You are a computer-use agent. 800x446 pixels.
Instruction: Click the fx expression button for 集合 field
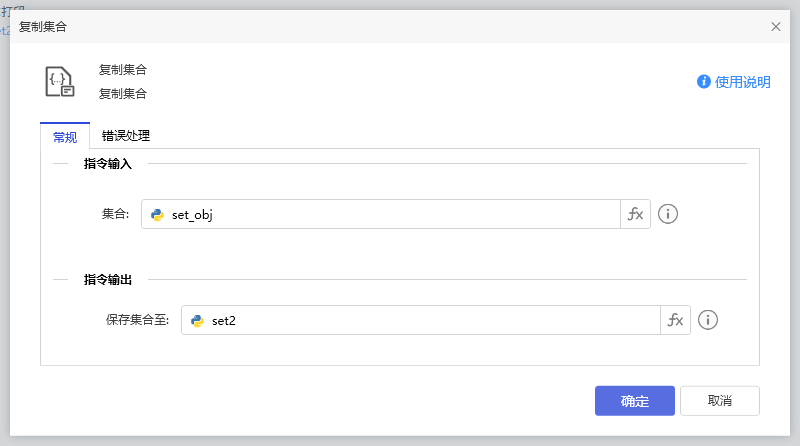636,214
